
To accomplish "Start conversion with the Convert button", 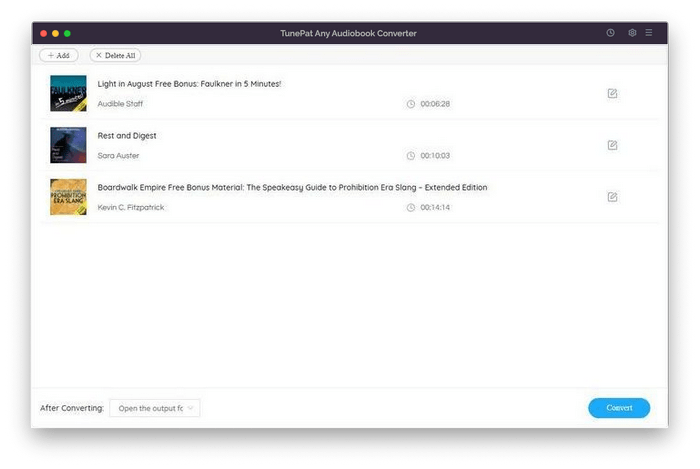I will coord(619,408).
